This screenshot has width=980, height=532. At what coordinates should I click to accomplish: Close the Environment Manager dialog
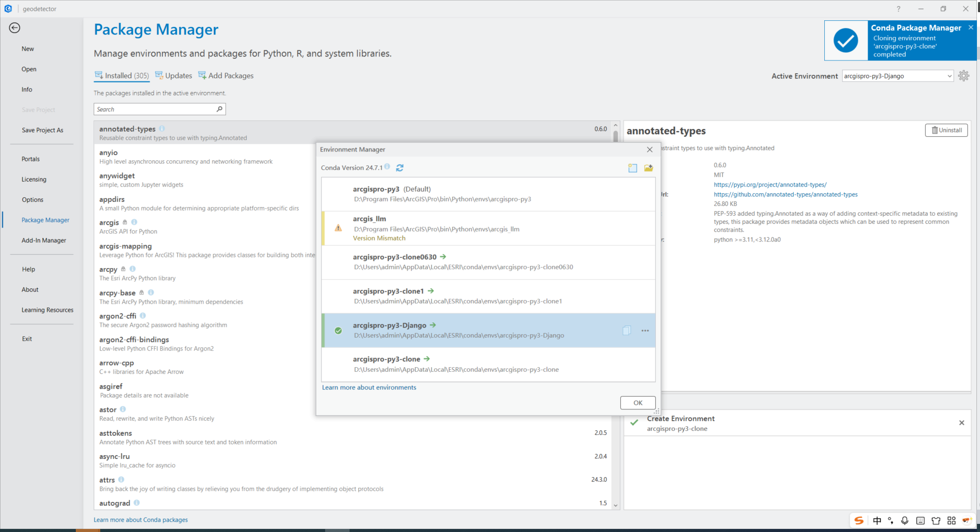pos(649,150)
